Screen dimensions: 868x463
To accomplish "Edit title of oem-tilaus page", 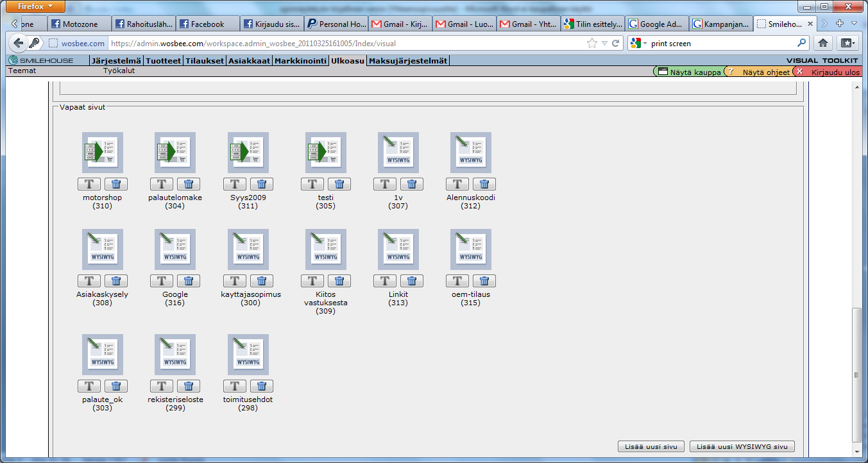I will click(457, 281).
